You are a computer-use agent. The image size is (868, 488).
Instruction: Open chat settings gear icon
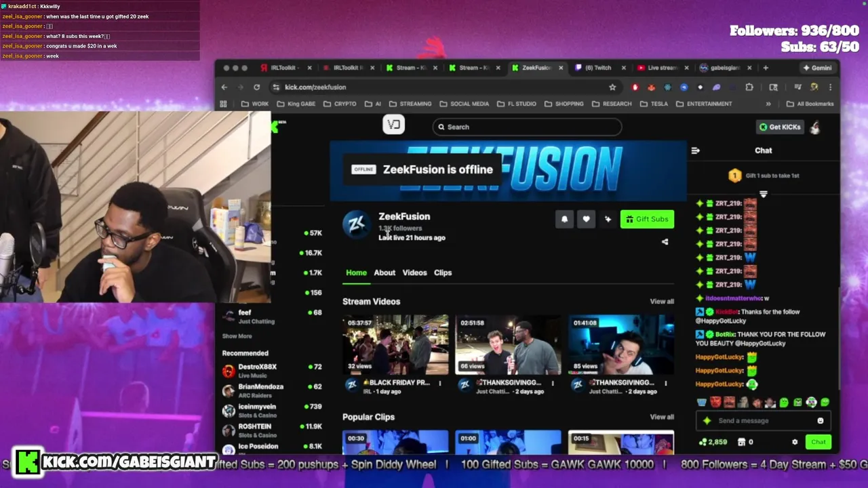[x=795, y=442]
